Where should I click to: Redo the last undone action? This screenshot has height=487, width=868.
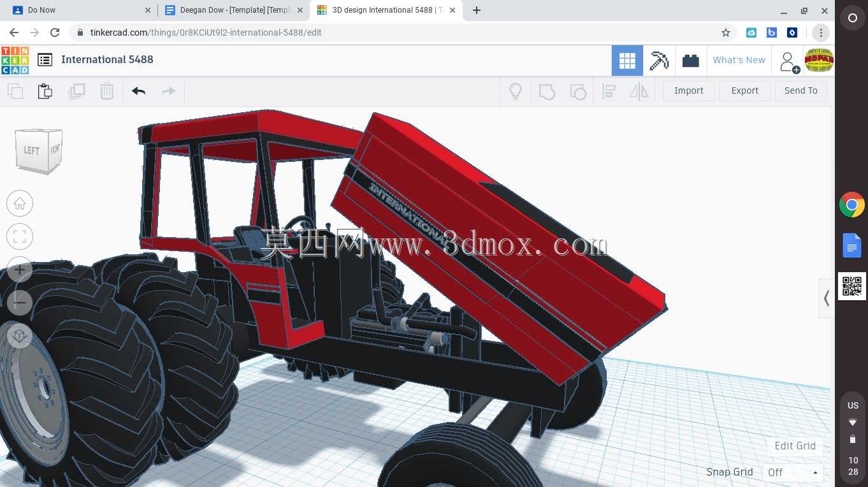[x=168, y=91]
